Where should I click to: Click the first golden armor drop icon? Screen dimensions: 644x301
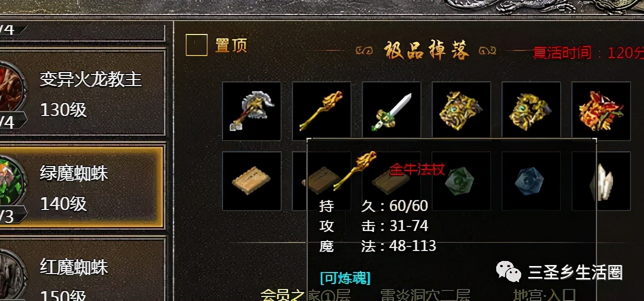(x=461, y=111)
